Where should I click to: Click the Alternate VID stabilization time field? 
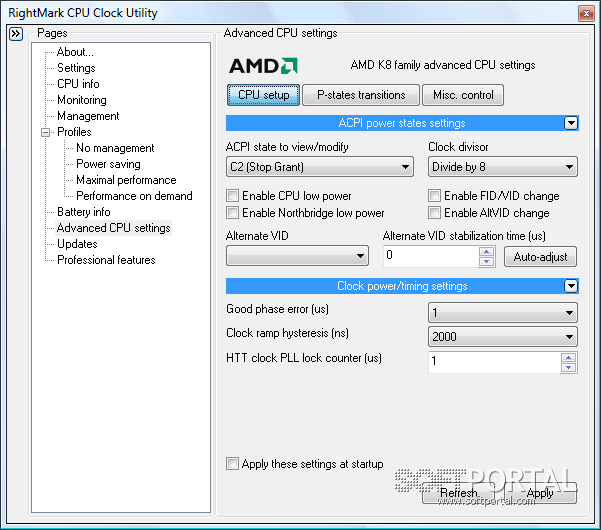(431, 256)
